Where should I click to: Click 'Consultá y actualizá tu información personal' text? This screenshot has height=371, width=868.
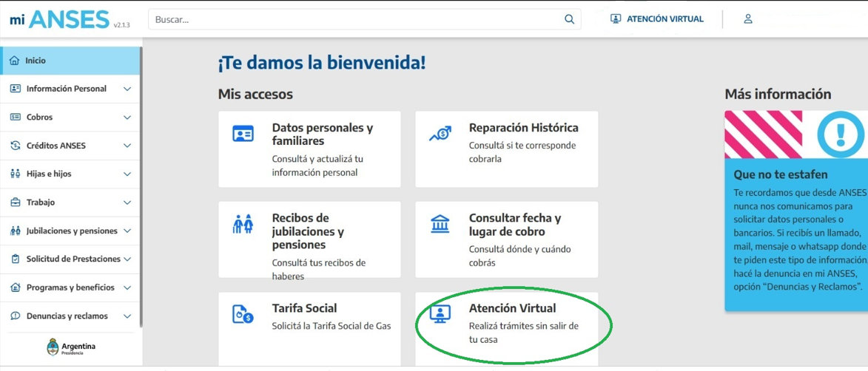click(317, 166)
